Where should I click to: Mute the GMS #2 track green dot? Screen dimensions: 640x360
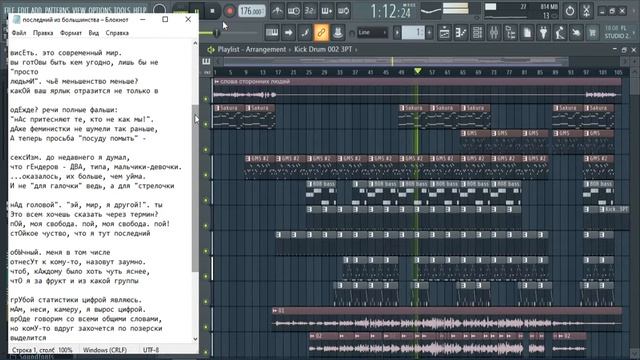(206, 175)
